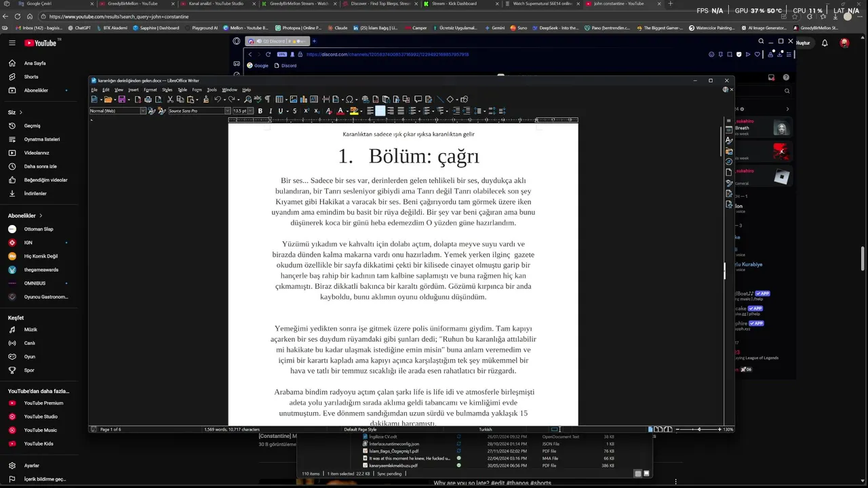The width and height of the screenshot is (868, 488).
Task: Click the Undo arrow icon
Action: [218, 99]
